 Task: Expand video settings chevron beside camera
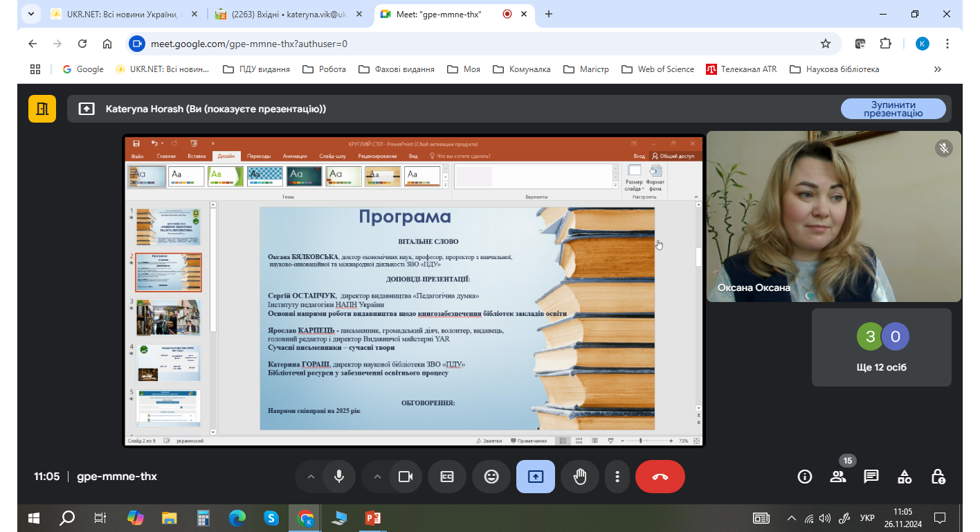(377, 477)
